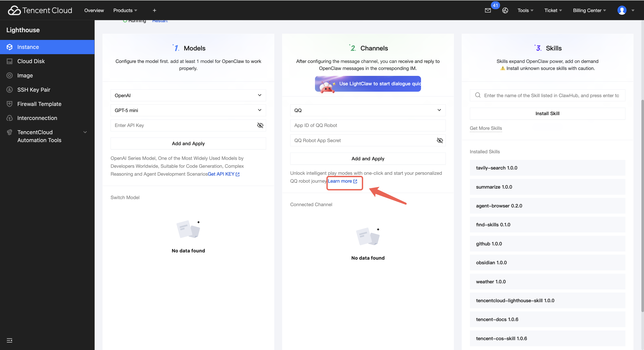This screenshot has width=644, height=350.
Task: Expand the OpenAI provider dropdown
Action: click(x=188, y=95)
